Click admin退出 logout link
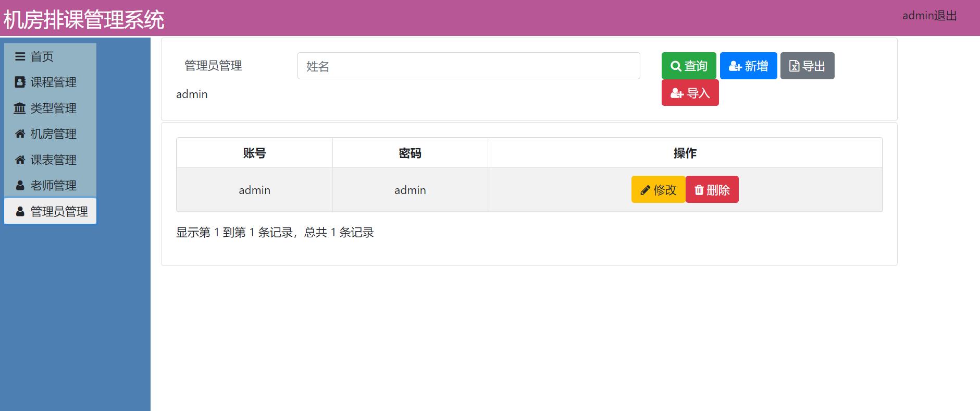 click(x=929, y=16)
